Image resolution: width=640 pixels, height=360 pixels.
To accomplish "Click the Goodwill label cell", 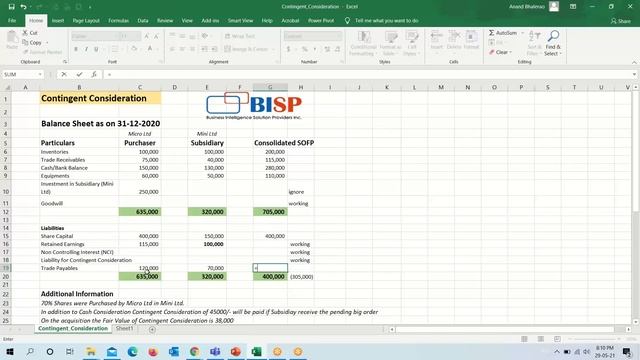I will (79, 203).
